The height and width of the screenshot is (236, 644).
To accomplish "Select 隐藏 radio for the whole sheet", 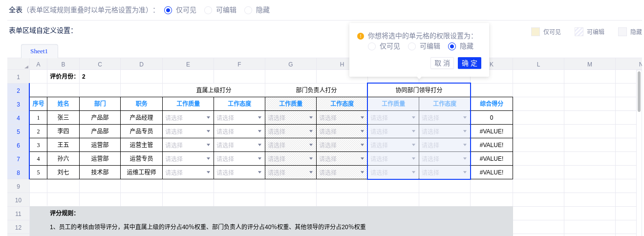I will click(248, 10).
